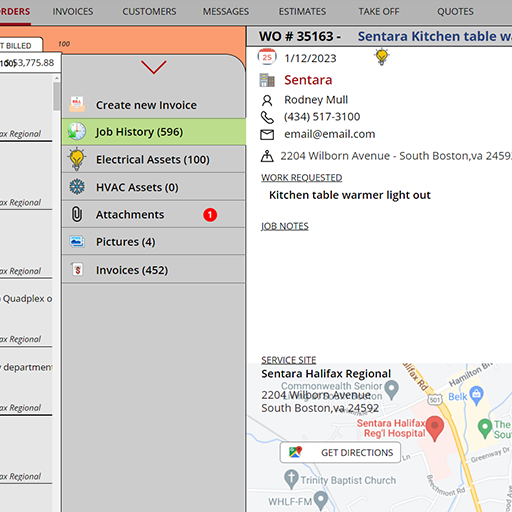This screenshot has width=512, height=512.
Task: Click Sentara Halifax Regional site name
Action: pos(326,374)
